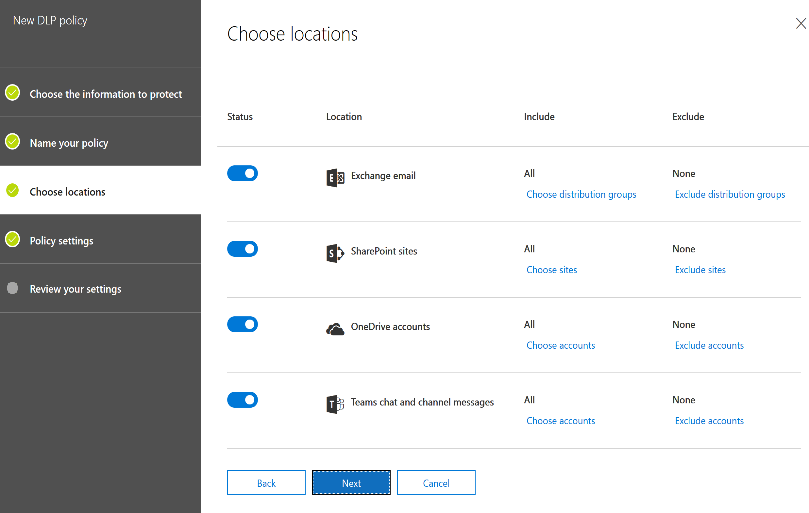The image size is (809, 513).
Task: Click the Exchange email icon
Action: click(335, 178)
